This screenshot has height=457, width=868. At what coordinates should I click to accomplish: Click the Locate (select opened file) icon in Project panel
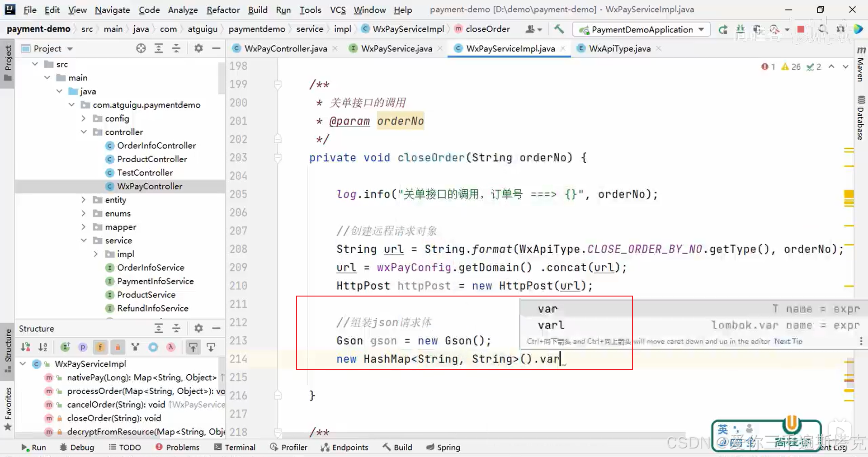[x=141, y=48]
